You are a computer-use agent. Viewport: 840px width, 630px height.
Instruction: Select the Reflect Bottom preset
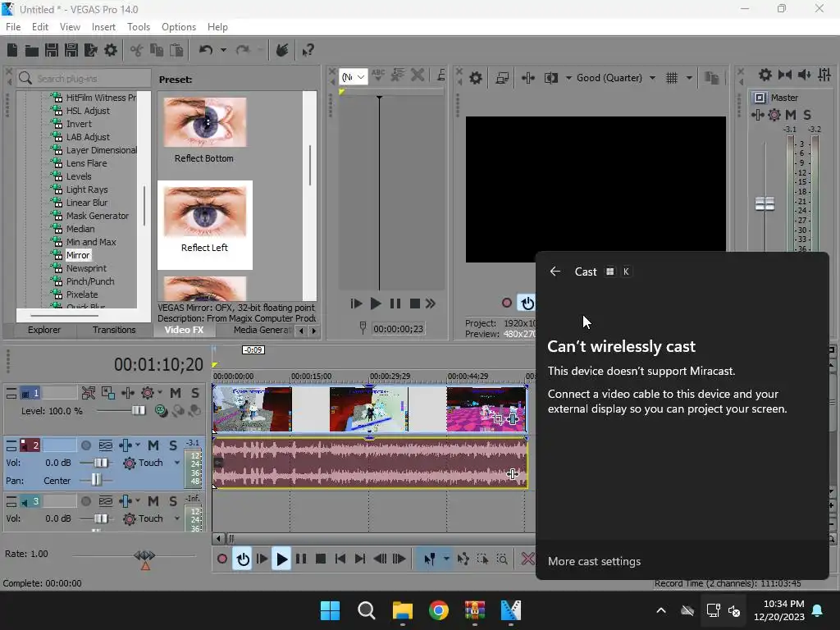(204, 130)
